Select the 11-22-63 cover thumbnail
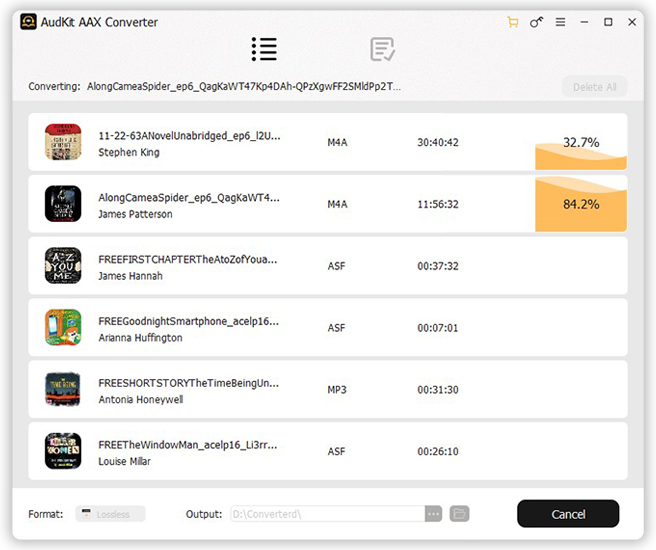Screen dimensions: 656x550 pos(63,142)
